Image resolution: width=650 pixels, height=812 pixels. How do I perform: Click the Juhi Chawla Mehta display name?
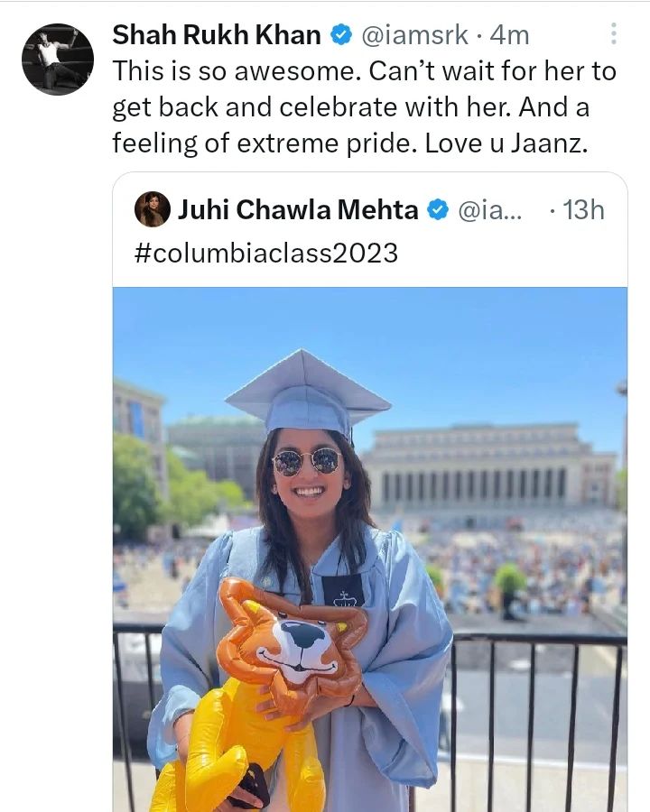(298, 210)
